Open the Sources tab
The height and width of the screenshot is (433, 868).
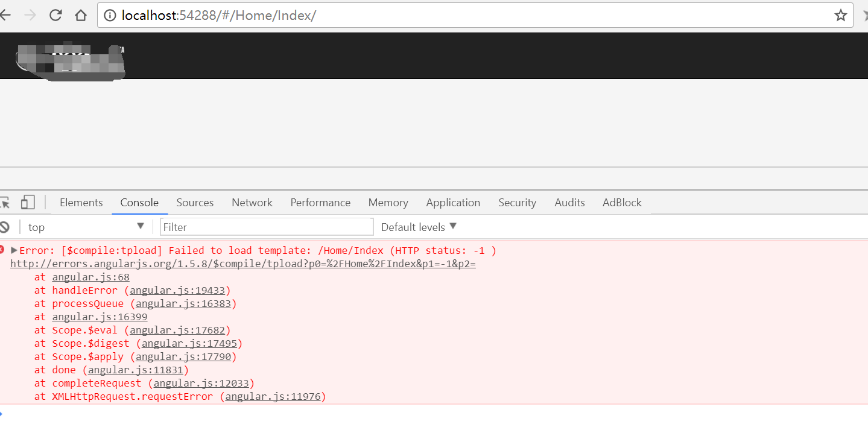195,203
